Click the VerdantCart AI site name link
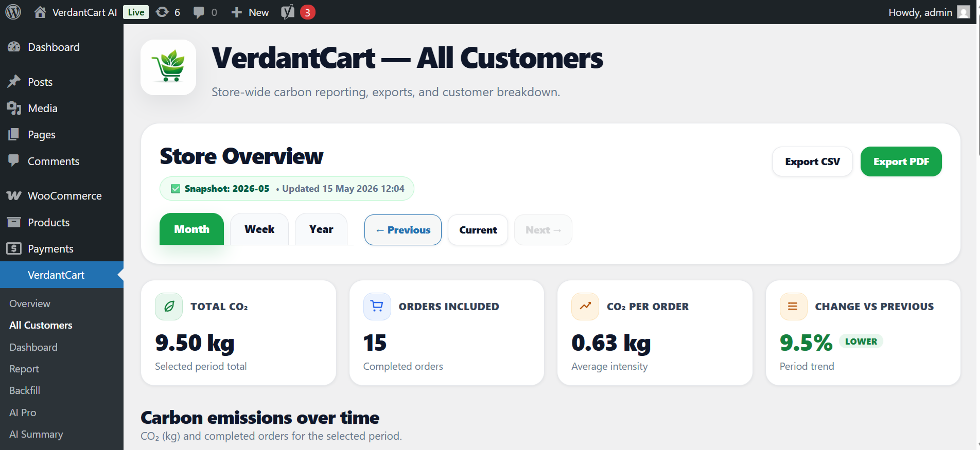This screenshot has height=450, width=980. coord(85,12)
